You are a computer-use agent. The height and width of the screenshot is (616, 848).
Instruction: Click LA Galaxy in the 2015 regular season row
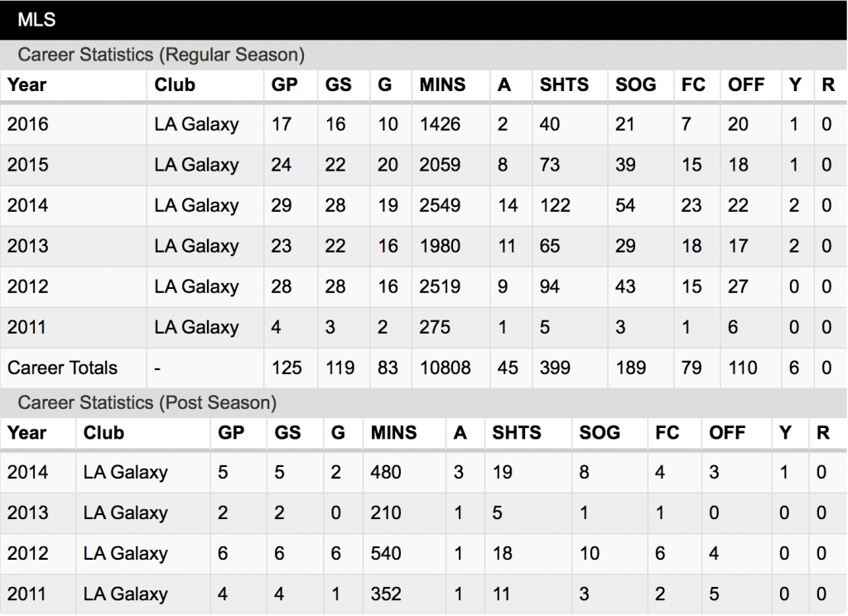196,165
